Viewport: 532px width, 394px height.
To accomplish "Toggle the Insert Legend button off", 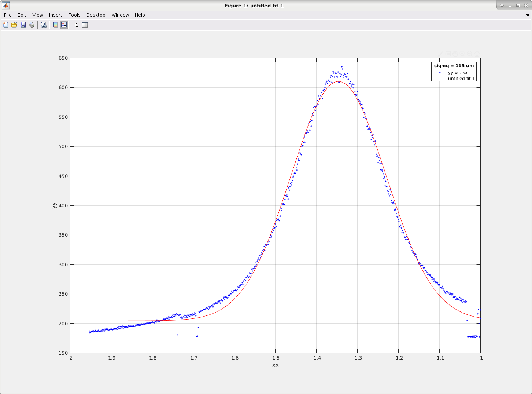I will click(64, 25).
